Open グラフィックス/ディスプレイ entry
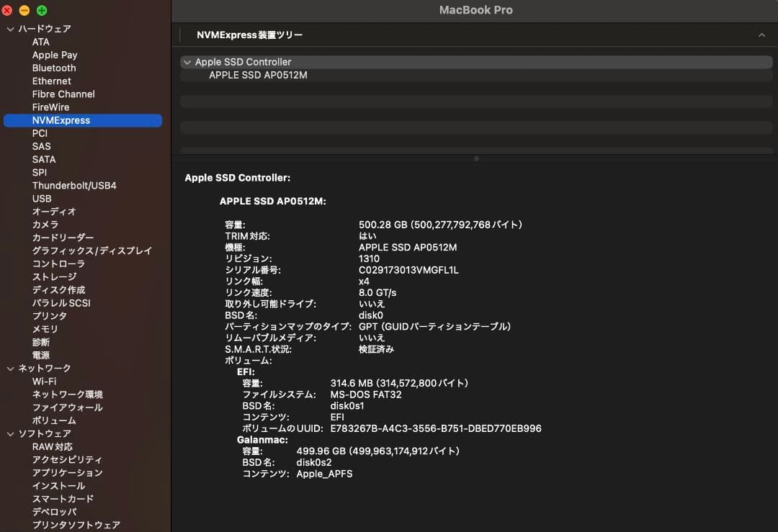778x532 pixels. click(92, 251)
